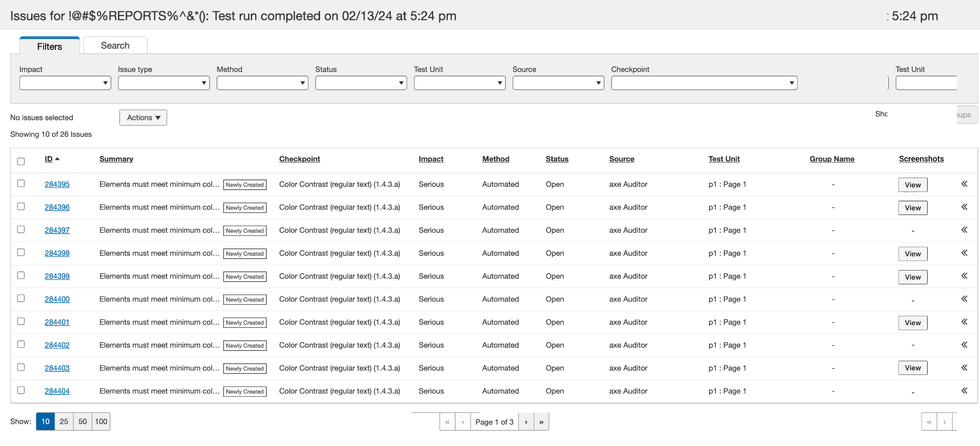Viewport: 980px width, 446px height.
Task: Click double-chevron icon in issue 284404 row
Action: (x=964, y=390)
